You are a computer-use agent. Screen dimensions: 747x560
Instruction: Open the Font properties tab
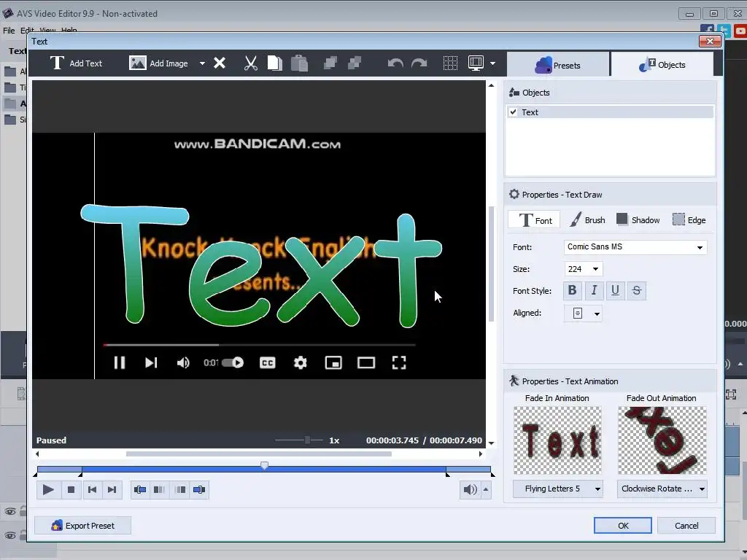(x=535, y=220)
